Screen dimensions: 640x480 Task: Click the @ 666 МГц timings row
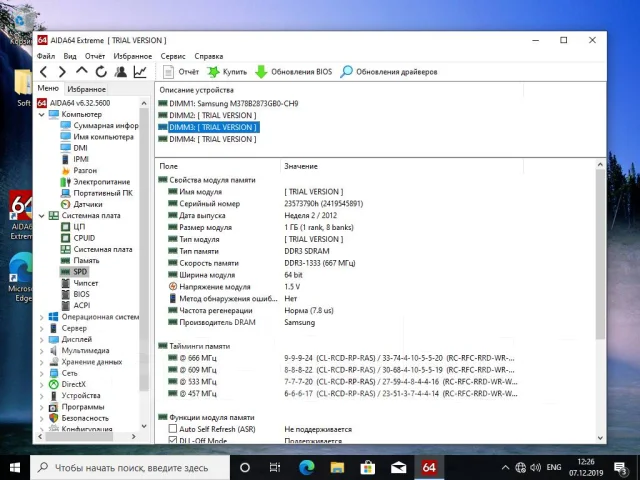pos(342,358)
